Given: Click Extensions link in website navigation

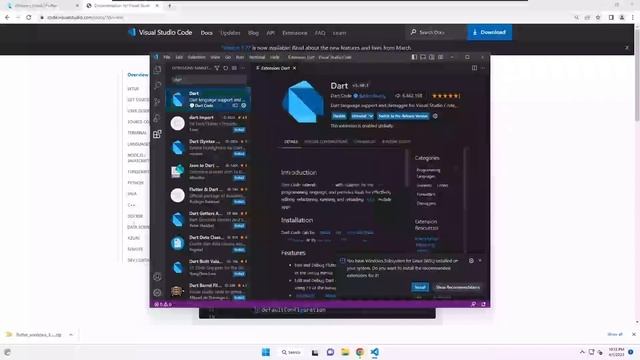Looking at the screenshot, I should click(295, 33).
